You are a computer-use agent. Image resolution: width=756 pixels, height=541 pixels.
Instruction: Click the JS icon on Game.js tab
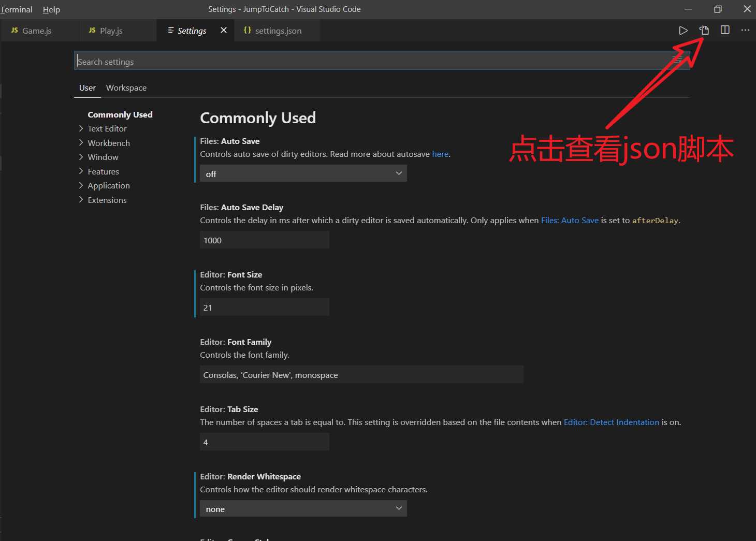(x=14, y=31)
